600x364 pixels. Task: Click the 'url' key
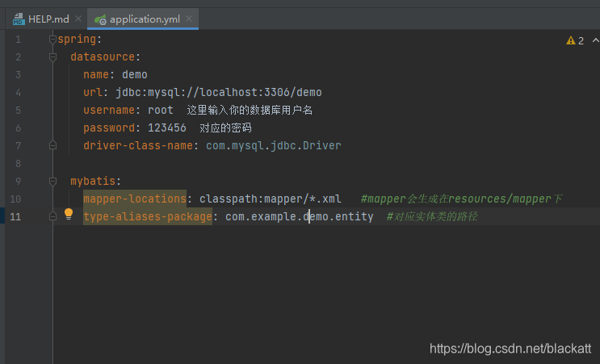tap(93, 92)
